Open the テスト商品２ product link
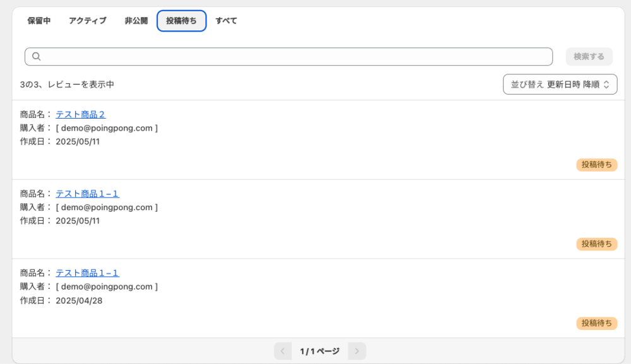The height and width of the screenshot is (364, 631). [x=81, y=114]
